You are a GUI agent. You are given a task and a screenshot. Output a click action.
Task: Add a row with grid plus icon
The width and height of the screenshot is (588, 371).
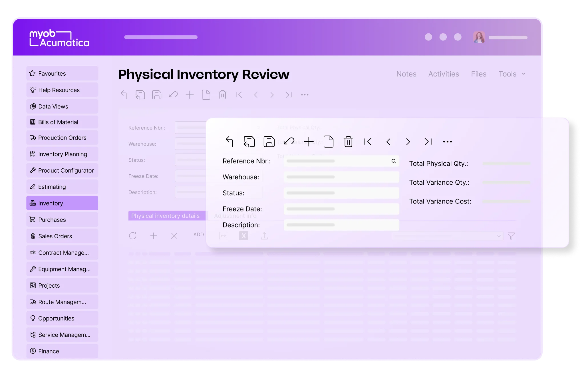pyautogui.click(x=154, y=236)
